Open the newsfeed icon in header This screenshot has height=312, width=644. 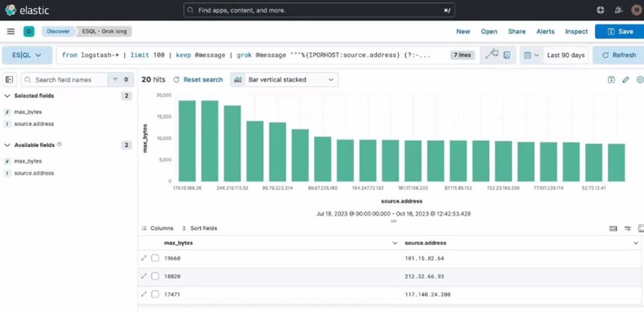pos(618,10)
